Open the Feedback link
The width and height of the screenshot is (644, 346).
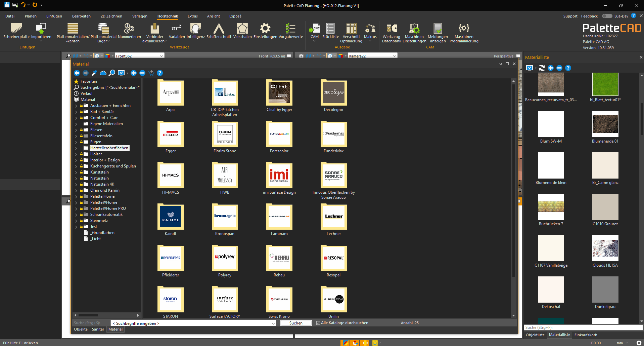(x=589, y=16)
